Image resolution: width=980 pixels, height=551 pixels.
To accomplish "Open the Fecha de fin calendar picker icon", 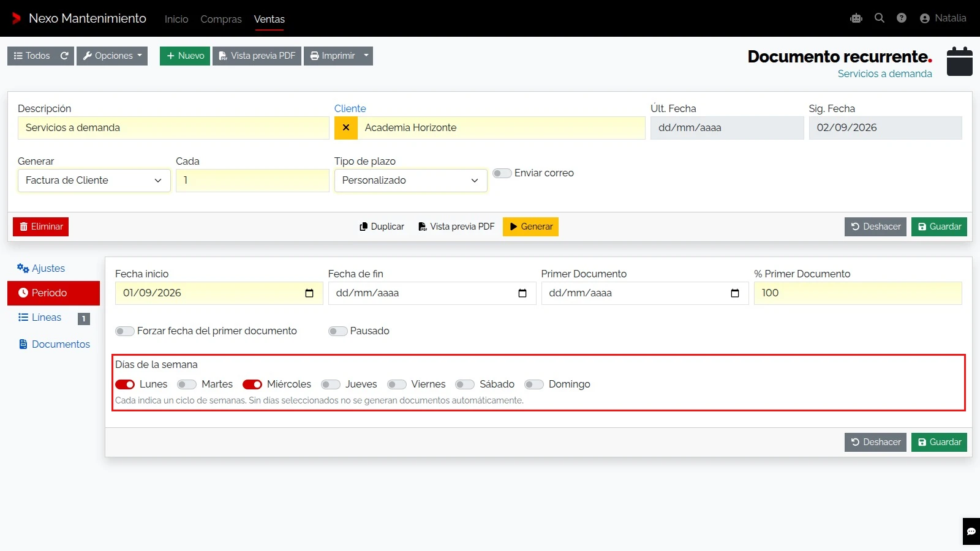I will pyautogui.click(x=522, y=293).
